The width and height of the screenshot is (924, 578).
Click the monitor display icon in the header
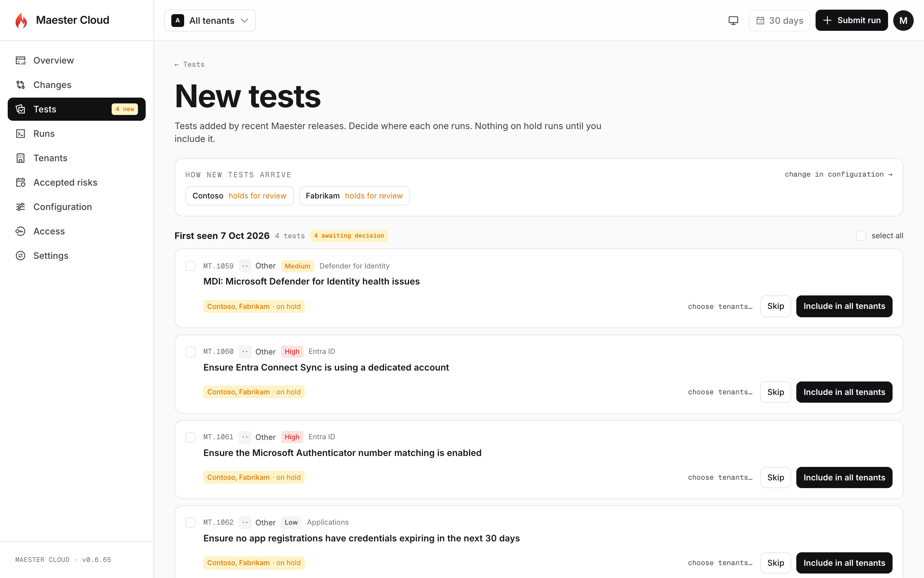[733, 21]
